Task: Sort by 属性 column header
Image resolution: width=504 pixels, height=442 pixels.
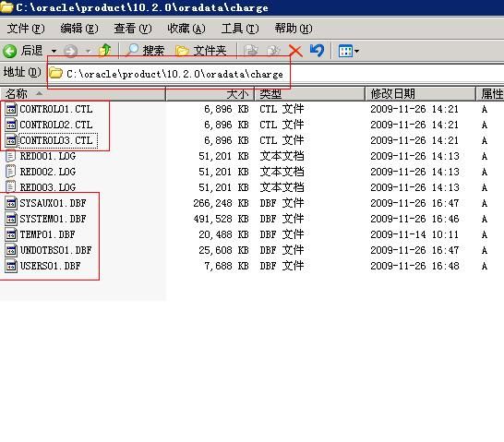Action: [490, 94]
